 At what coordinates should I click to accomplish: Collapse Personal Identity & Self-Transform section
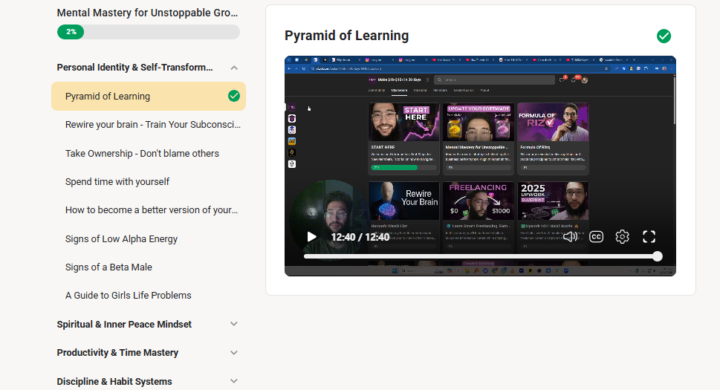pyautogui.click(x=234, y=68)
